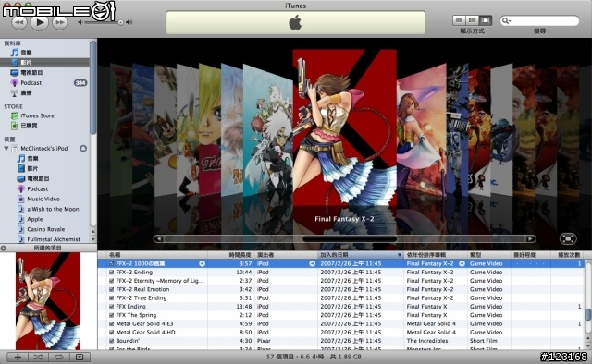Skip ahead with the fast-forward button
The height and width of the screenshot is (364, 592).
click(59, 22)
